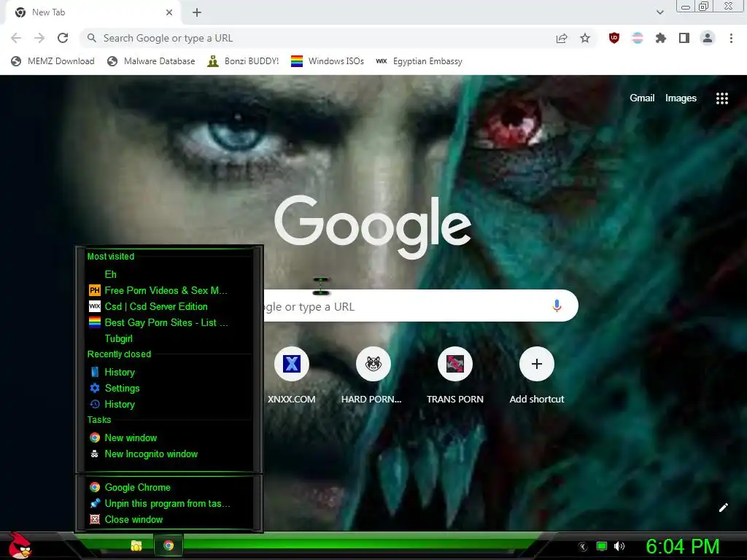Viewport: 747px width, 560px height.
Task: Click the back navigation arrow
Action: 16,38
